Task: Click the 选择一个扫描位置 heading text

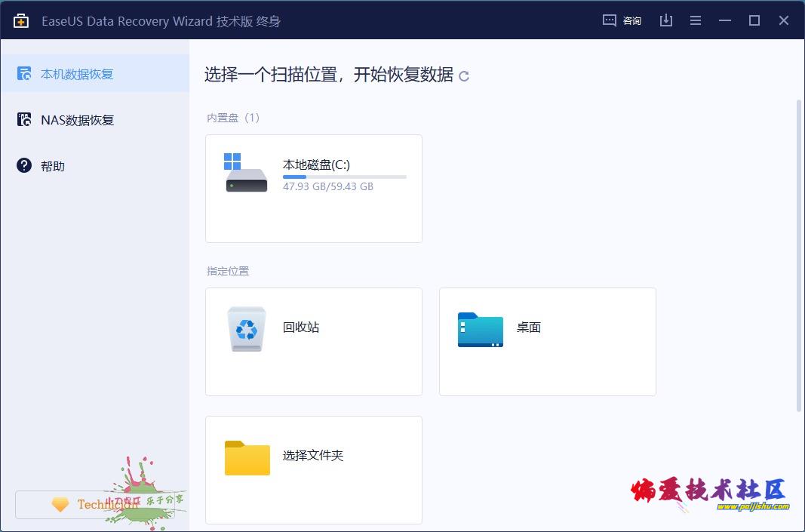Action: pyautogui.click(x=329, y=75)
